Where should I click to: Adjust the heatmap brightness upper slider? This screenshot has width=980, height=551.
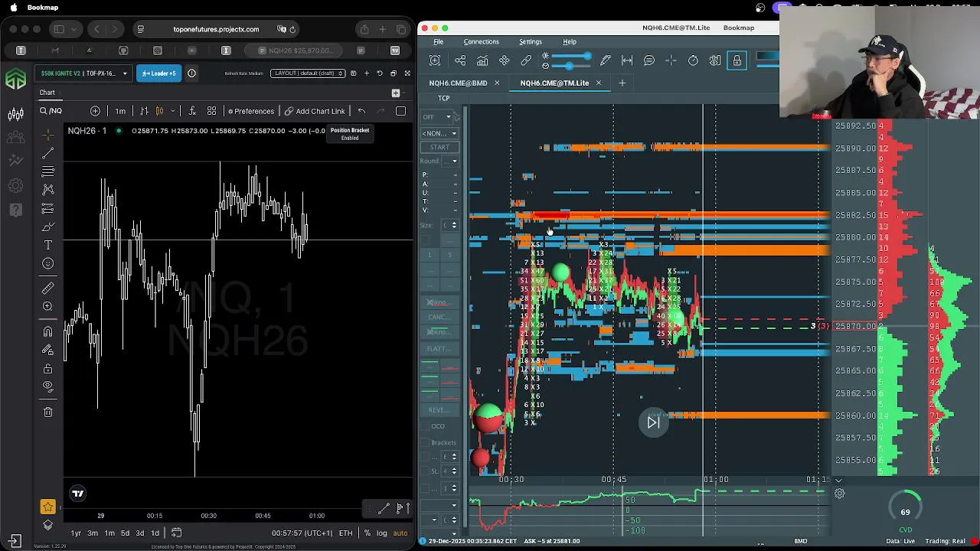(570, 57)
